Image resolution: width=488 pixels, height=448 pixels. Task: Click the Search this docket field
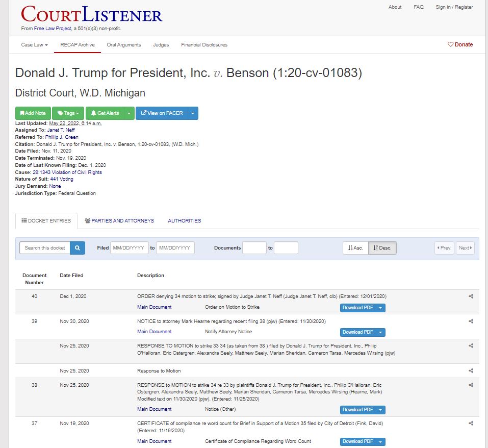tap(45, 248)
